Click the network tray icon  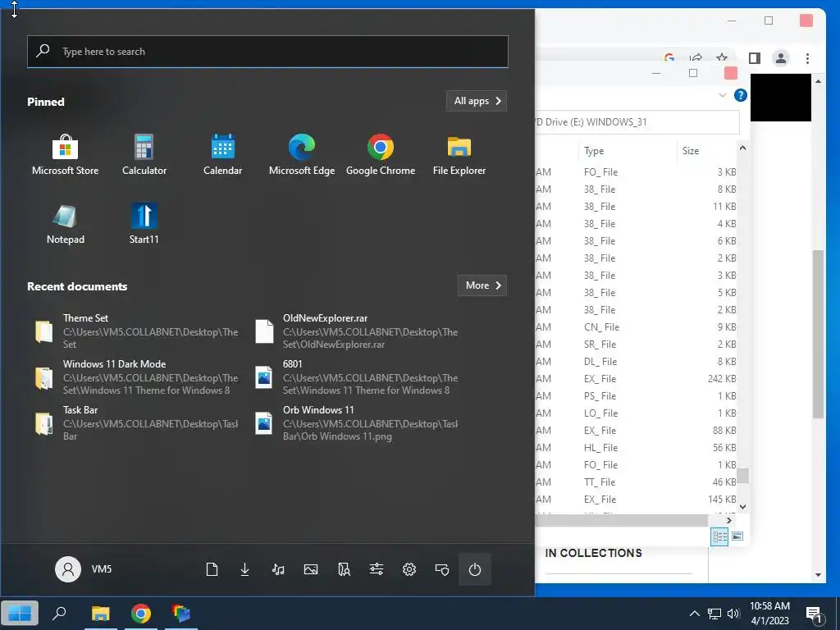click(x=714, y=614)
